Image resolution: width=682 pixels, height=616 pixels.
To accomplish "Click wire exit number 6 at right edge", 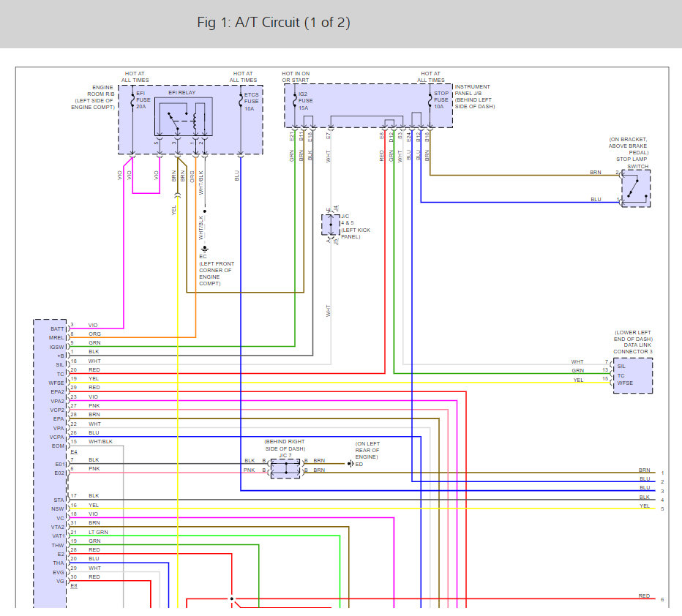I will [662, 600].
